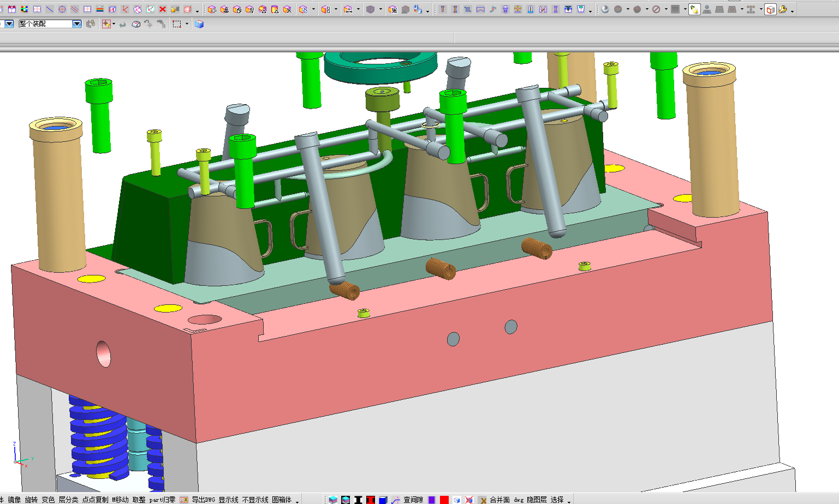The width and height of the screenshot is (839, 504).
Task: Click 旋转 rotate command in bottom bar
Action: pyautogui.click(x=31, y=500)
